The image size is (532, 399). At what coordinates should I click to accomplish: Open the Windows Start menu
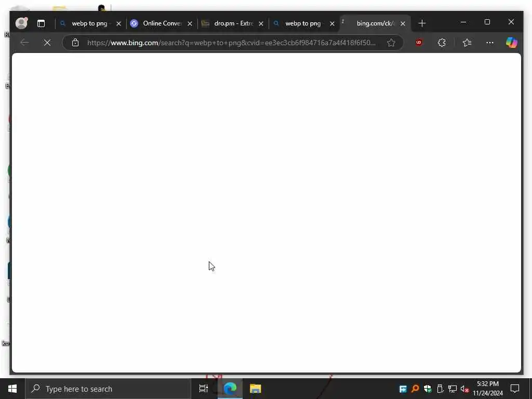(12, 389)
